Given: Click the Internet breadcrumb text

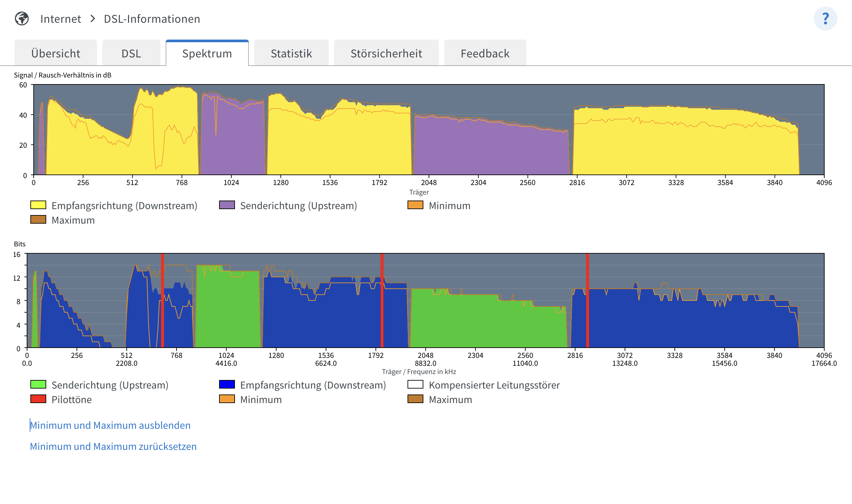Looking at the screenshot, I should coord(60,19).
